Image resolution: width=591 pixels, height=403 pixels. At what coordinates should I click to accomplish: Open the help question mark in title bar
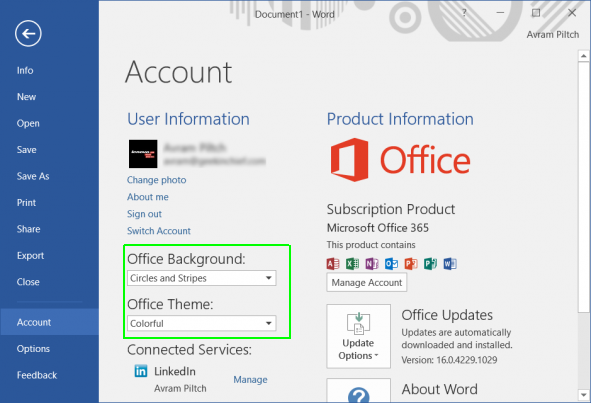[x=464, y=13]
